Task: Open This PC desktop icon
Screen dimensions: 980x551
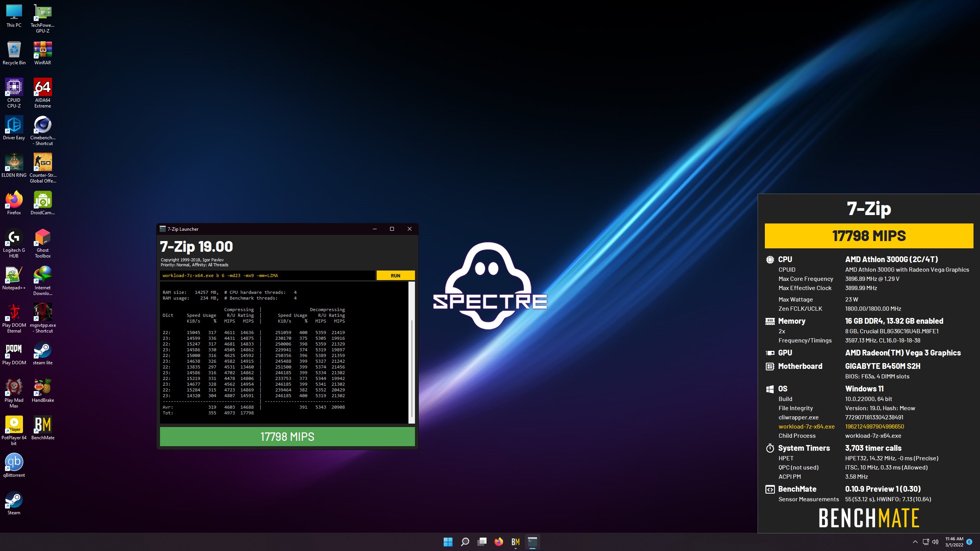Action: click(x=14, y=16)
